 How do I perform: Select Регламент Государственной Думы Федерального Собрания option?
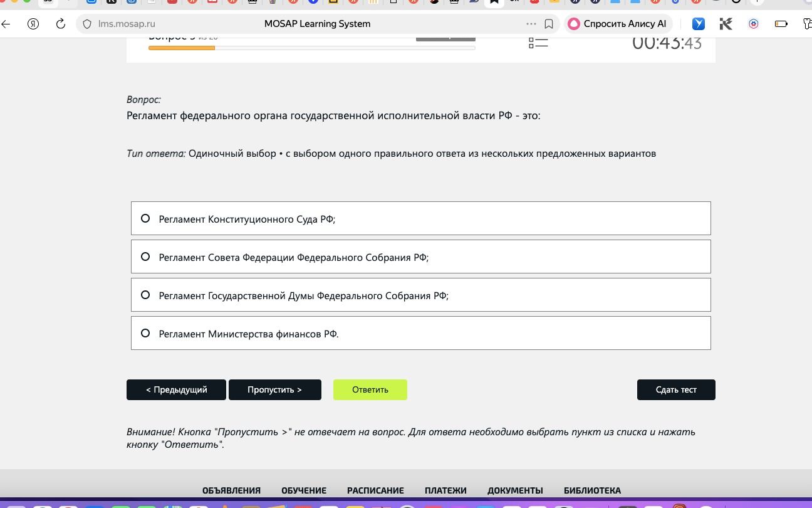tap(421, 295)
